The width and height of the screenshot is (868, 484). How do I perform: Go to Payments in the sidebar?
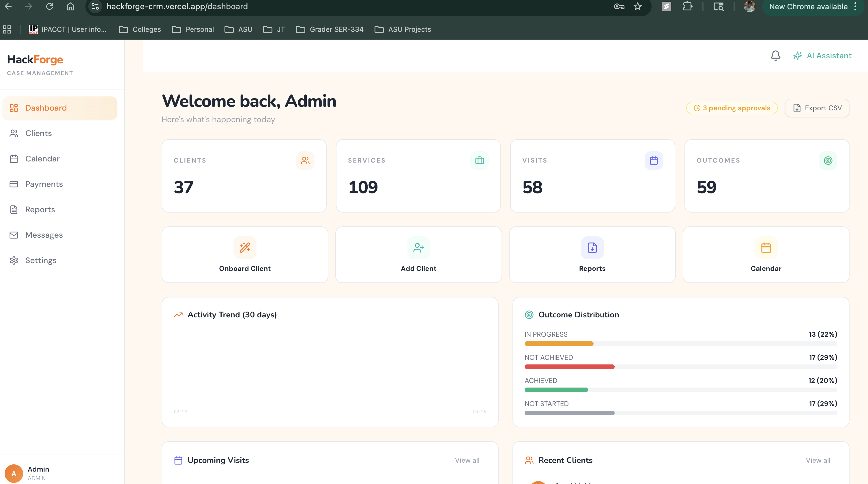tap(44, 184)
